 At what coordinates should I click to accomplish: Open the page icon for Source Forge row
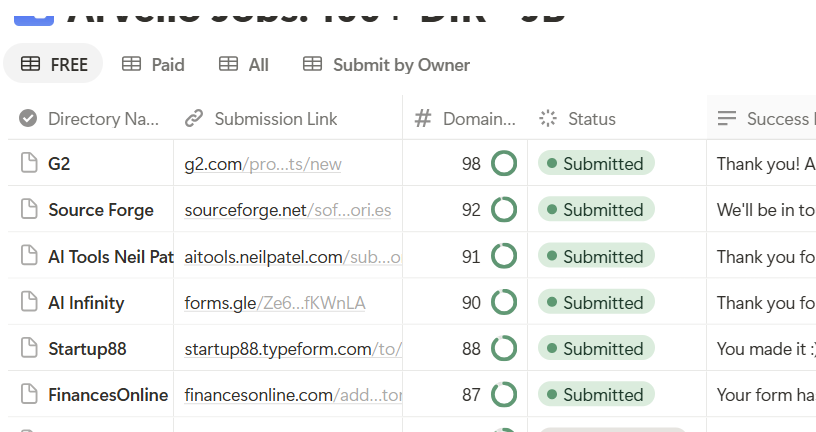click(x=29, y=209)
